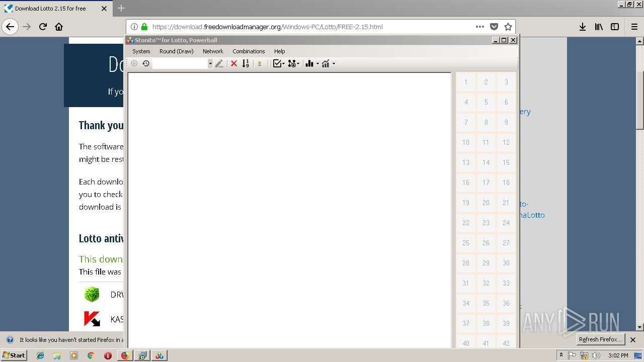This screenshot has width=644, height=362.
Task: Click the red X delete icon
Action: (x=234, y=63)
